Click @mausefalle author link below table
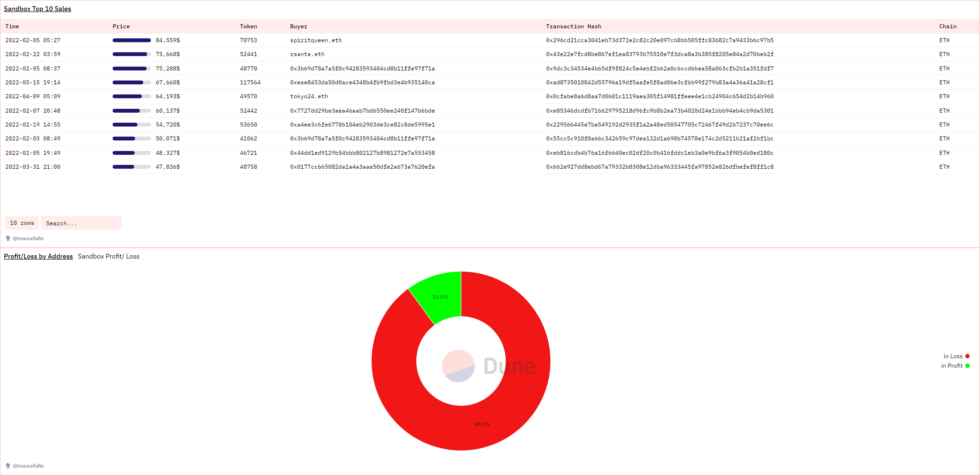Viewport: 980px width, 475px height. pyautogui.click(x=28, y=238)
